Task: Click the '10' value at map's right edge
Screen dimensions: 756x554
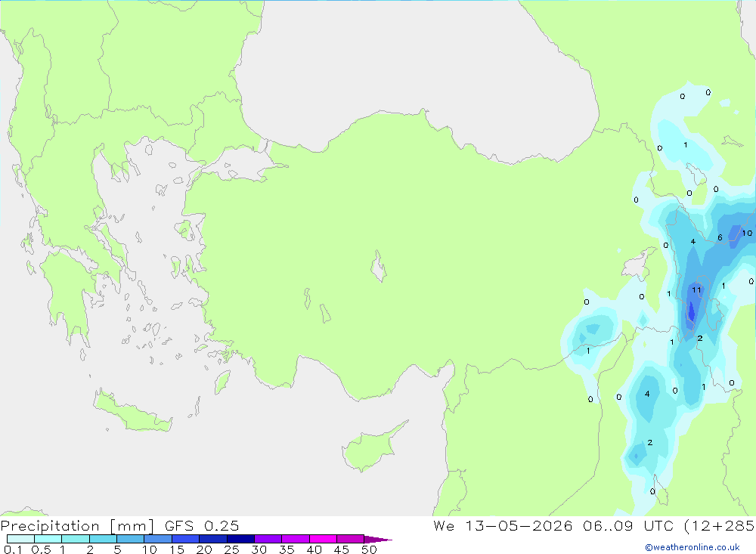Action: click(x=747, y=233)
